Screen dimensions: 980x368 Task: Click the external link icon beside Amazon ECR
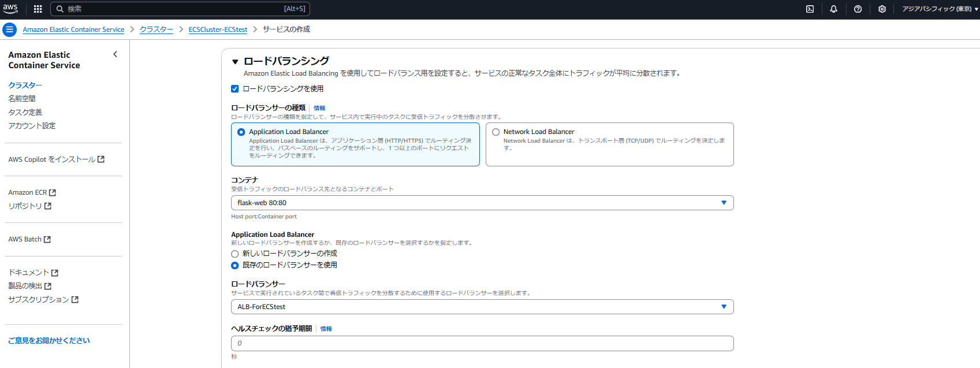pyautogui.click(x=53, y=192)
